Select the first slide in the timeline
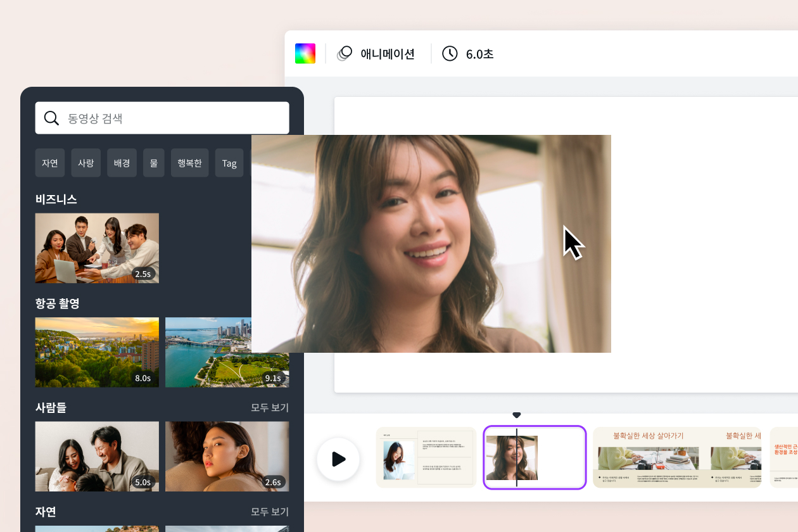The image size is (798, 532). (426, 457)
